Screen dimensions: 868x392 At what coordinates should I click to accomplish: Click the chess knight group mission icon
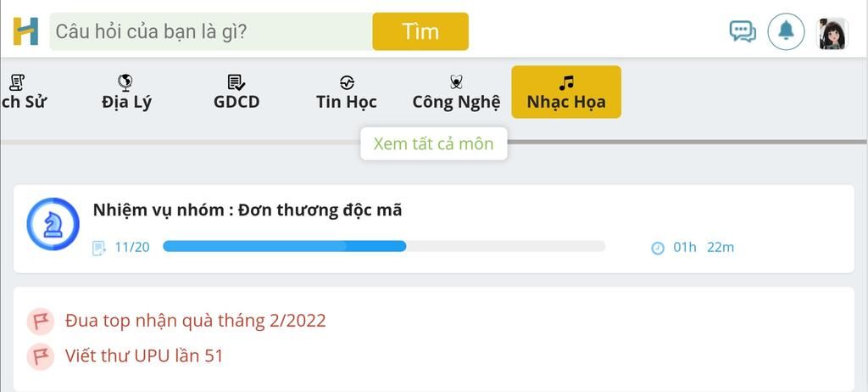pos(53,224)
